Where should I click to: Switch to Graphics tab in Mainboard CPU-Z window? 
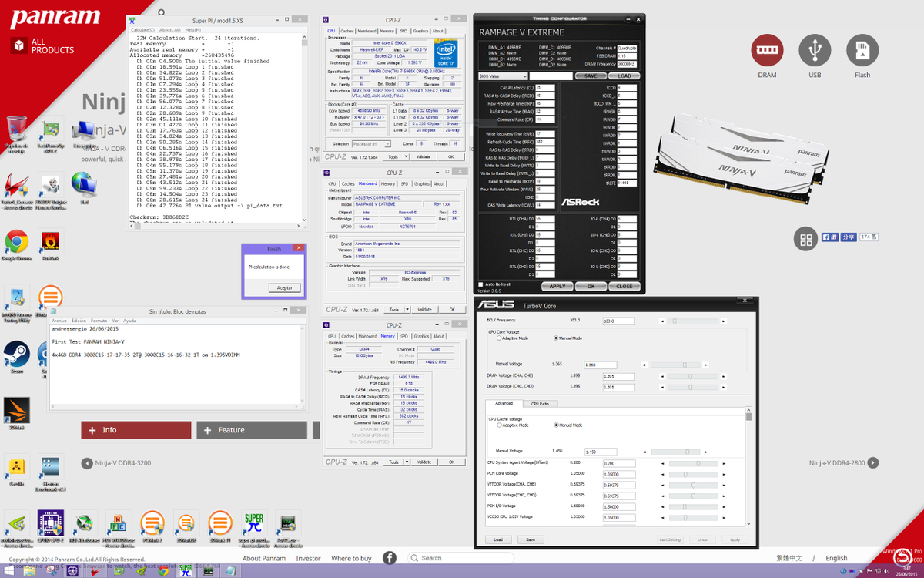(421, 183)
